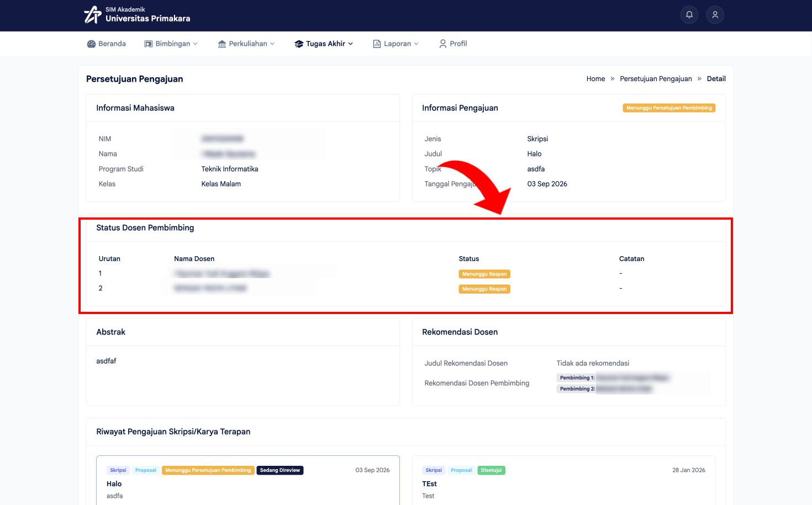Click the Tugas Akhir graduation cap icon
This screenshot has height=505, width=812.
point(299,44)
